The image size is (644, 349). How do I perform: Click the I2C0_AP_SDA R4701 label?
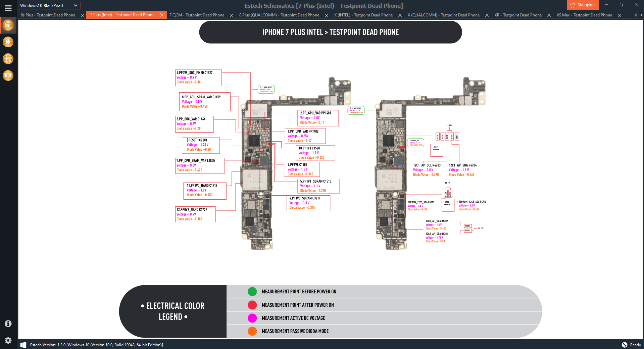[437, 234]
